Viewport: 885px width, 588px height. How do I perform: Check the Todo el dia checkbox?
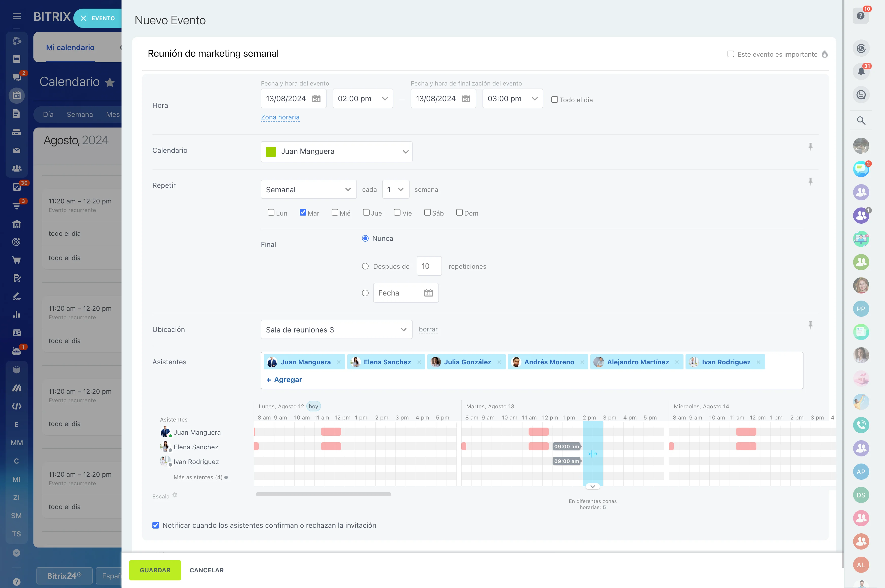coord(554,100)
